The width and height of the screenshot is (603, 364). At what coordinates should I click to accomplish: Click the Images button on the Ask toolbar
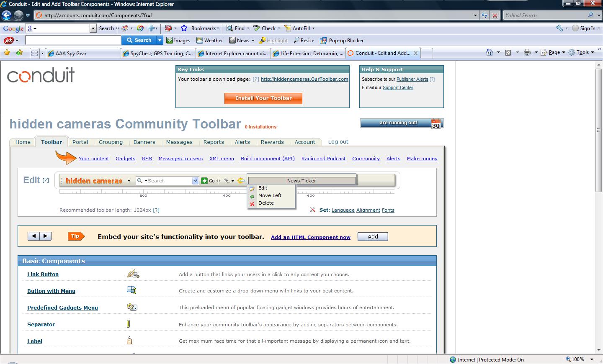tap(178, 40)
